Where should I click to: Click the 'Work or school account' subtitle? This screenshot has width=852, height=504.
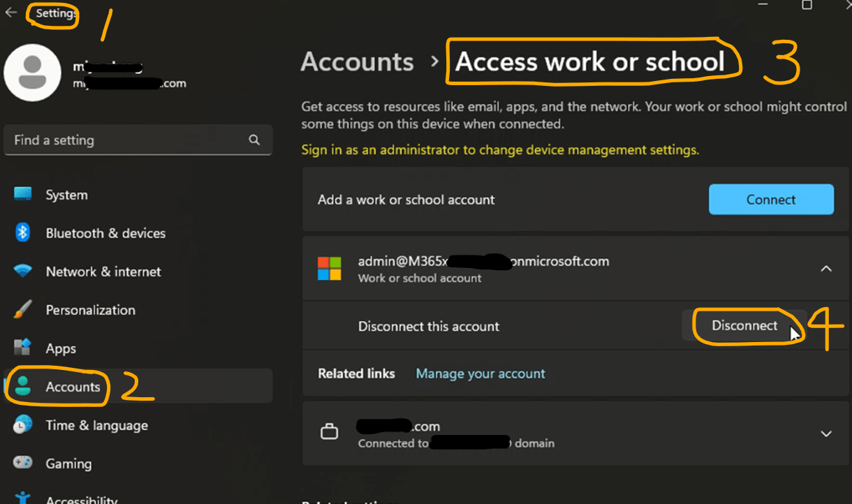[x=420, y=278]
